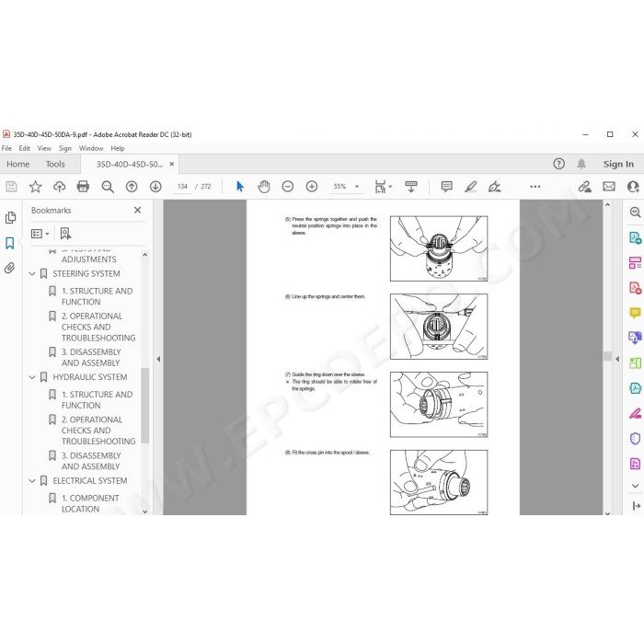Share a link to the file

point(584,187)
